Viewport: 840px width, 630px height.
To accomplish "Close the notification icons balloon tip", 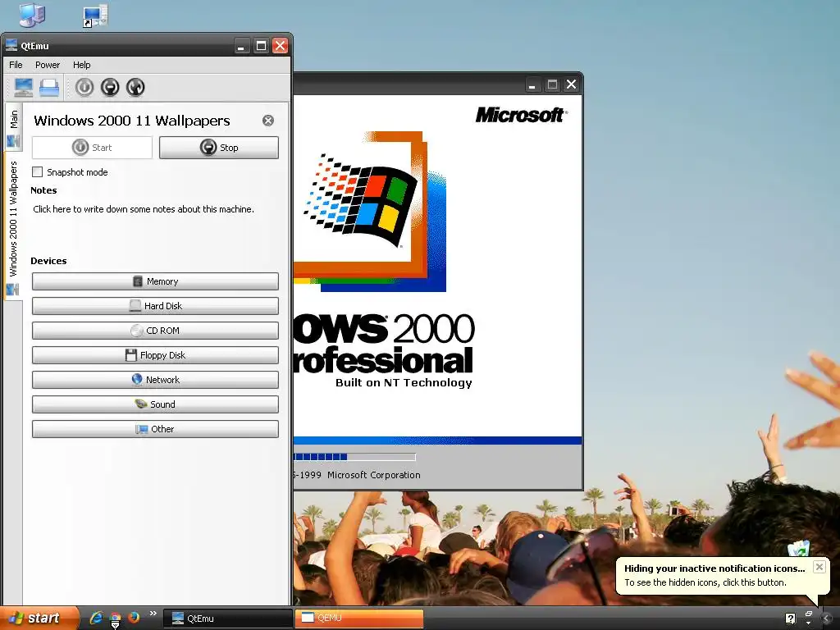I will pyautogui.click(x=819, y=567).
